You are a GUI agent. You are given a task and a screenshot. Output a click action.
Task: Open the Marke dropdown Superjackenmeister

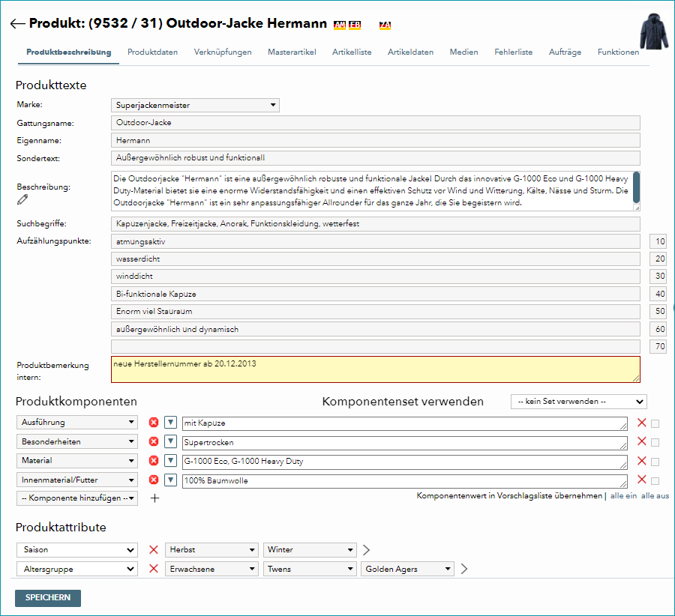(x=195, y=106)
